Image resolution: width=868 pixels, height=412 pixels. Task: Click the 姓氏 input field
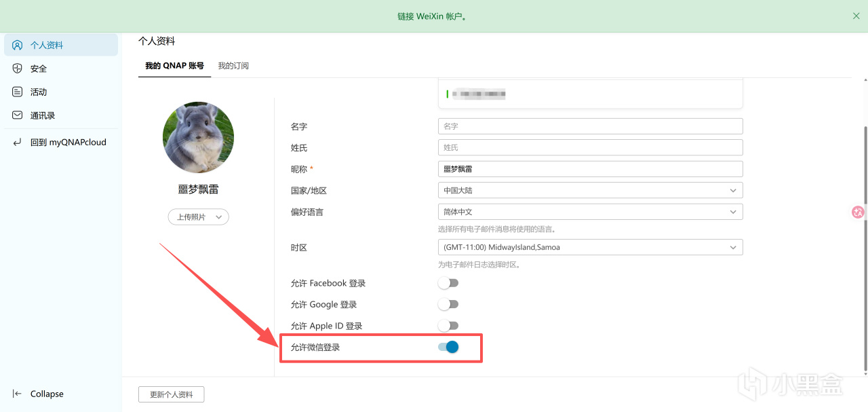pyautogui.click(x=591, y=147)
